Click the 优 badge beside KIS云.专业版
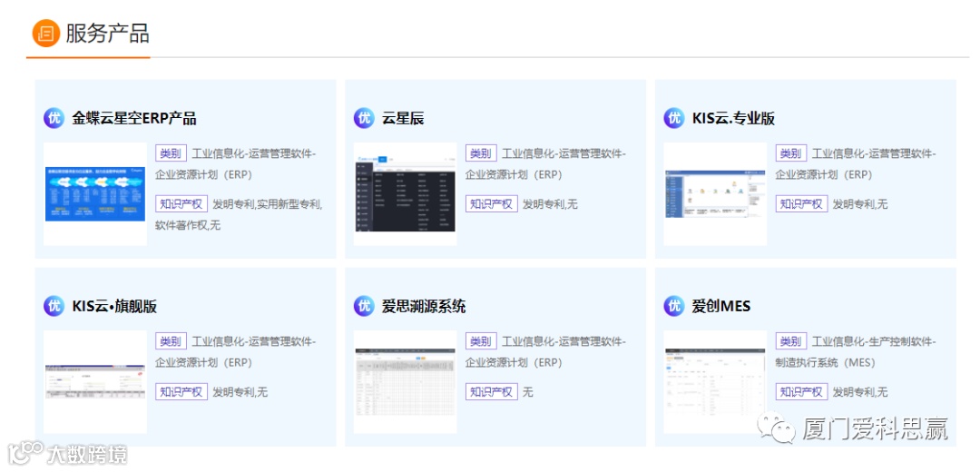Image resolution: width=980 pixels, height=472 pixels. (x=673, y=117)
